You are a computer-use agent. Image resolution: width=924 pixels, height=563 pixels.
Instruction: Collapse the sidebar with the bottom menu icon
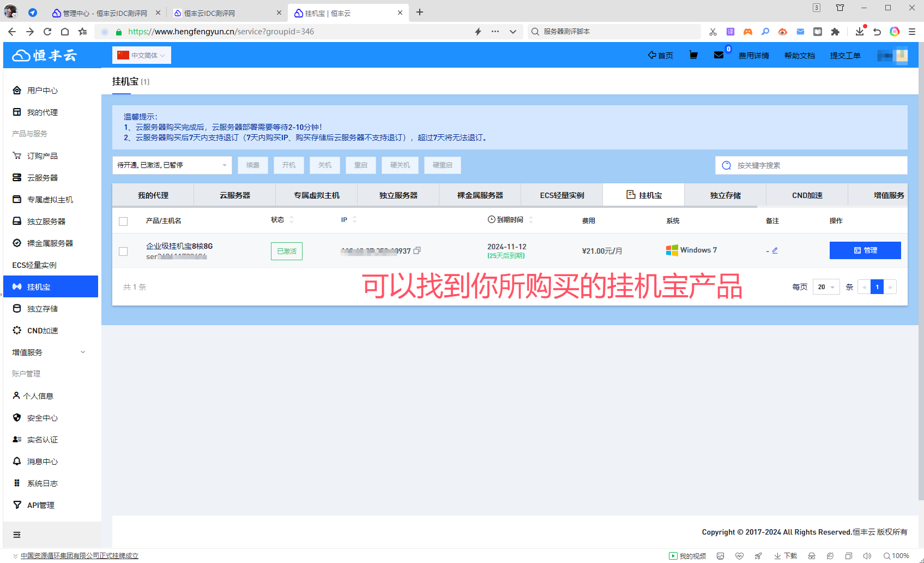[x=17, y=535]
